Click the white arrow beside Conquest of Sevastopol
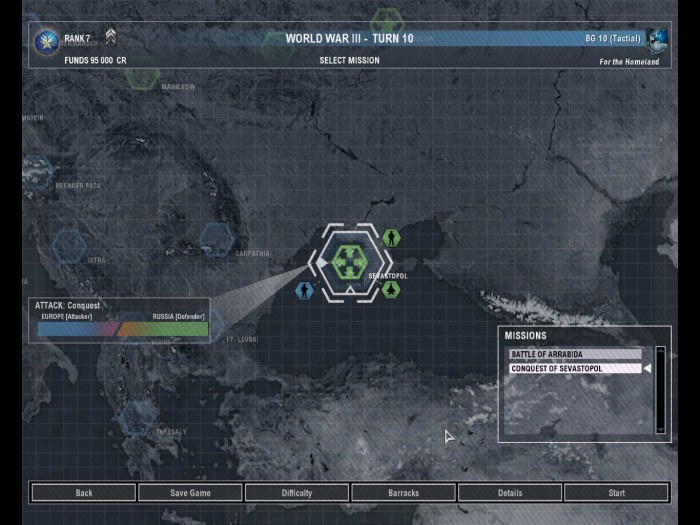This screenshot has width=700, height=525. tap(647, 368)
